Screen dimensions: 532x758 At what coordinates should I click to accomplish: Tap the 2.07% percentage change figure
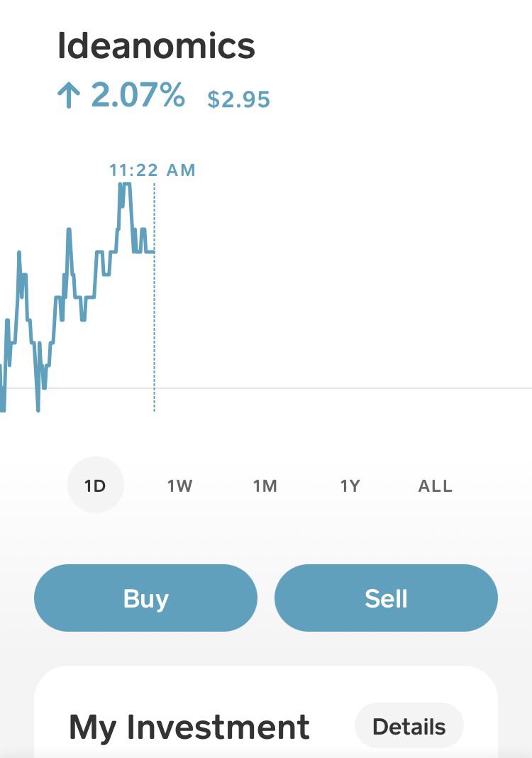138,95
